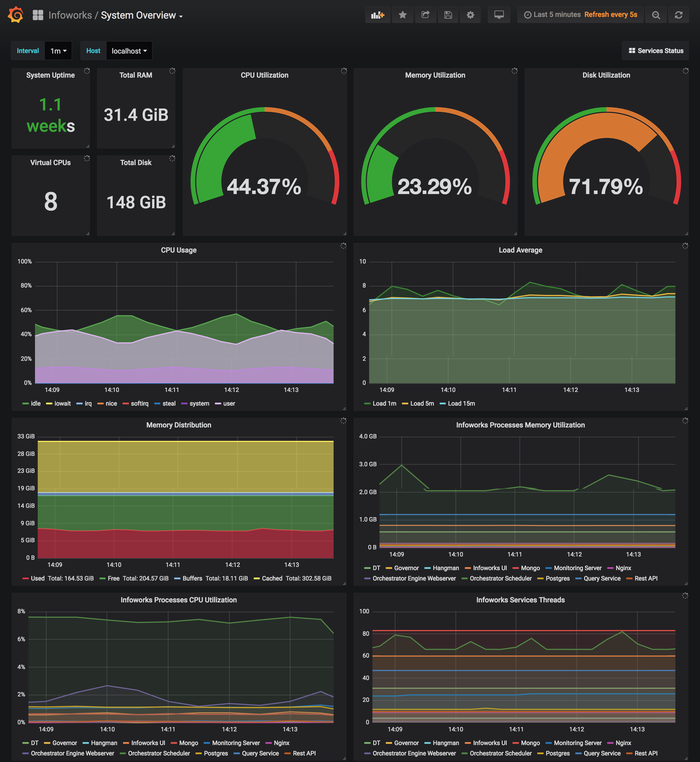Click the CPU Utilization gauge 44.37% value
This screenshot has height=762, width=700.
point(264,187)
